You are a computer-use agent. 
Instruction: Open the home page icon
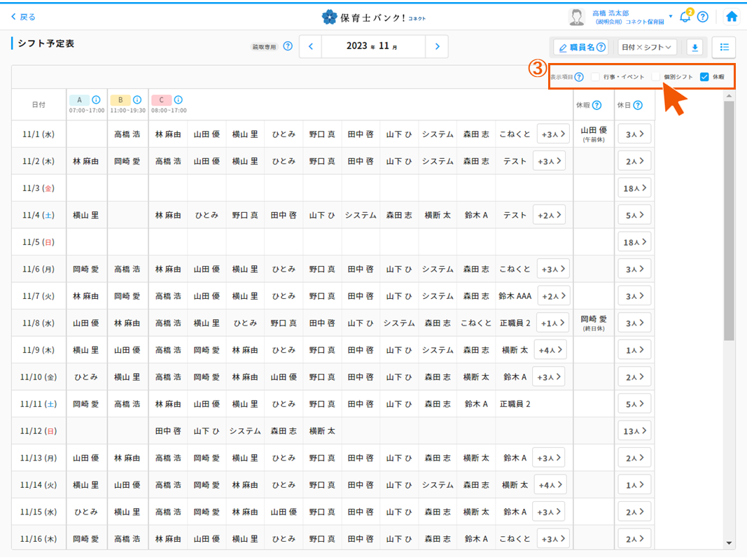(x=732, y=17)
